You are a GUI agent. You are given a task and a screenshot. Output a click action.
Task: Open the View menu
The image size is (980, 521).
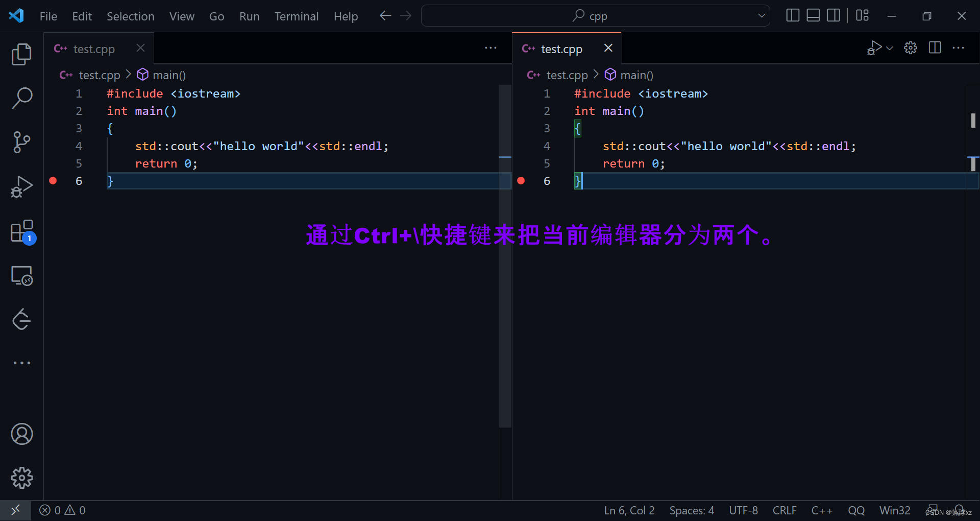pos(182,16)
